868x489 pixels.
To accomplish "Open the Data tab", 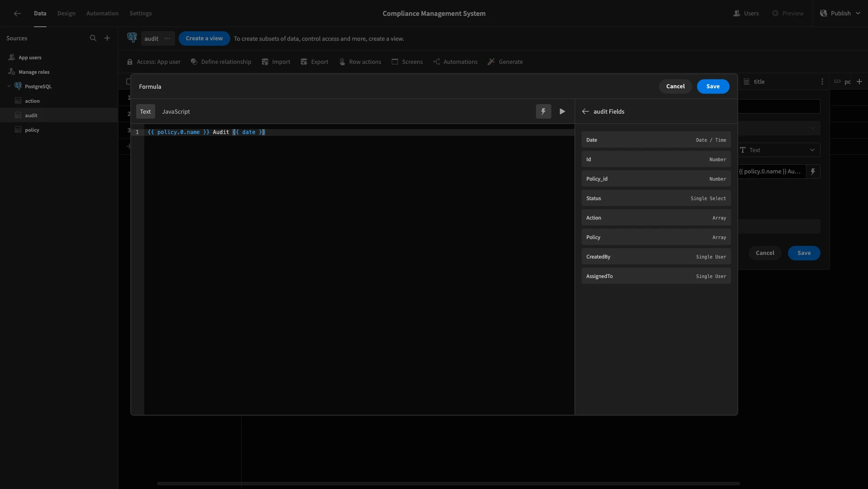I will 40,14.
